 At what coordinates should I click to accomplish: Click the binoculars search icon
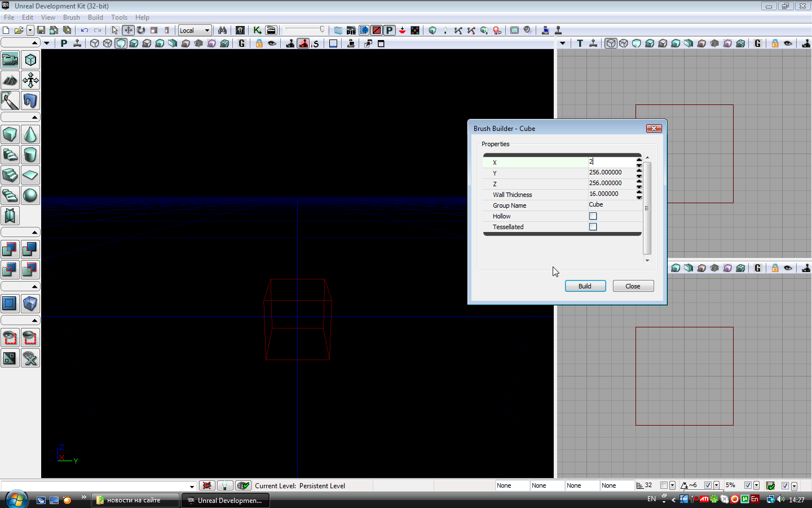(x=222, y=30)
